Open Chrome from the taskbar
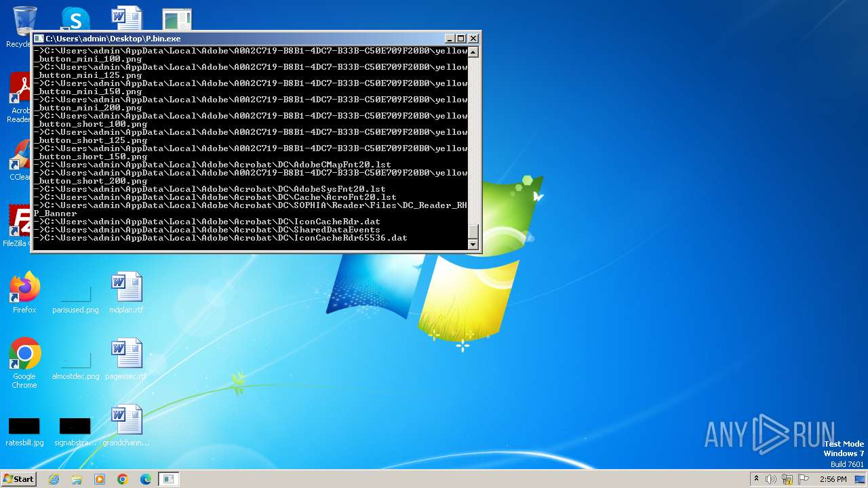This screenshot has height=488, width=868. 123,479
